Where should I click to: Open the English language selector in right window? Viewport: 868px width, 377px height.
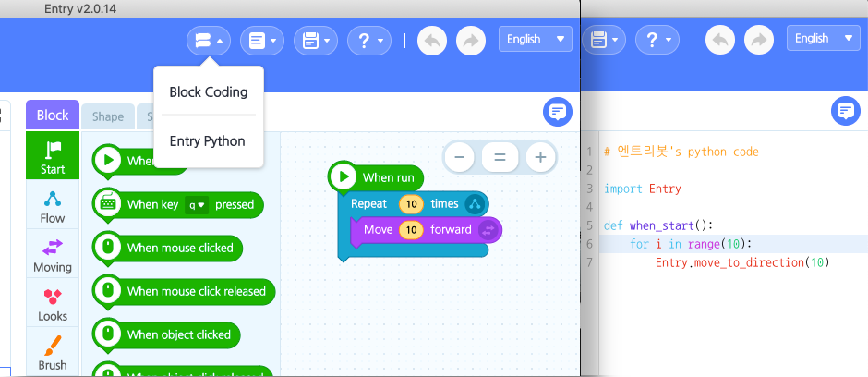pyautogui.click(x=824, y=38)
